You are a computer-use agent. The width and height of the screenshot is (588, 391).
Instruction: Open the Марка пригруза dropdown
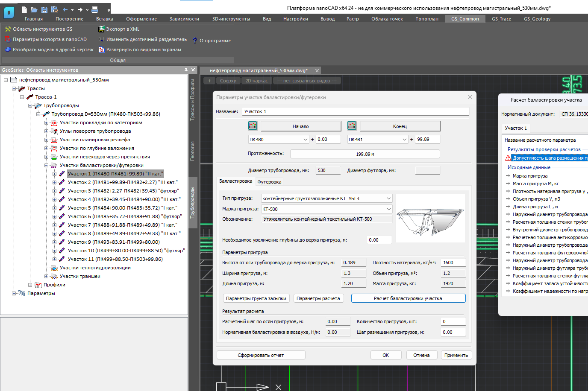tap(388, 209)
